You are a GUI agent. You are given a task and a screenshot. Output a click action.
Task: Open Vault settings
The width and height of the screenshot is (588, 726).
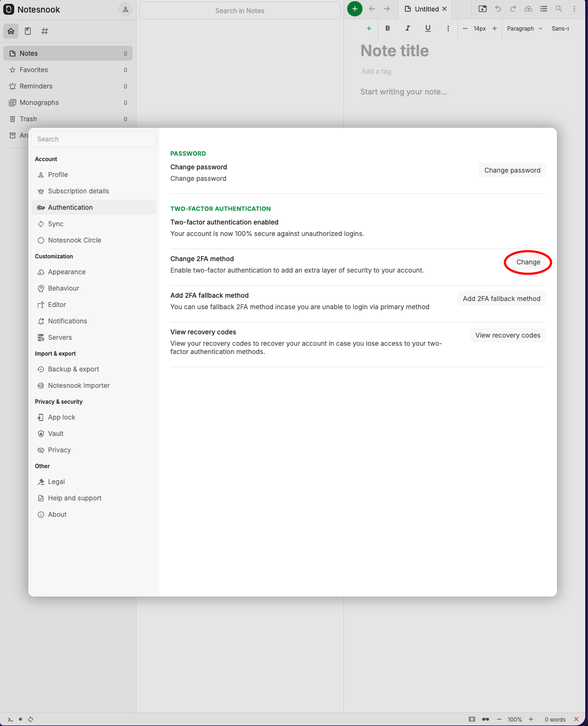tap(94, 434)
